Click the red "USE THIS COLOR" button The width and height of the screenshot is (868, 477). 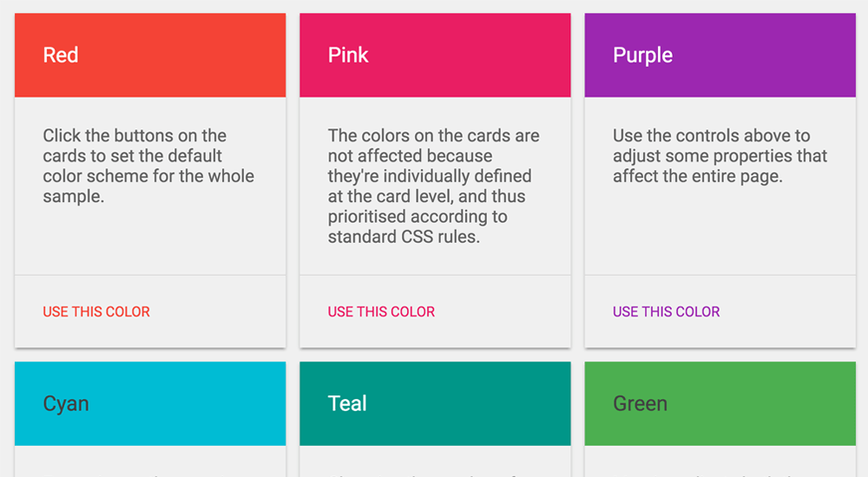pyautogui.click(x=96, y=311)
